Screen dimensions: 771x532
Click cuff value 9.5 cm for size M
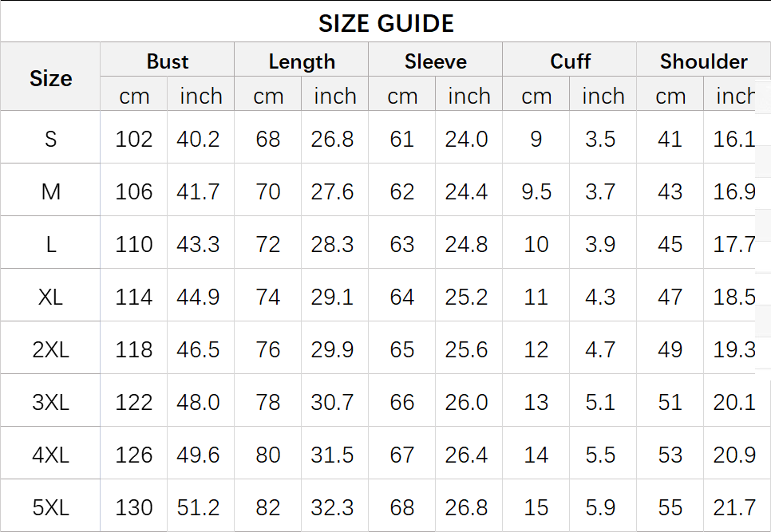(x=536, y=191)
